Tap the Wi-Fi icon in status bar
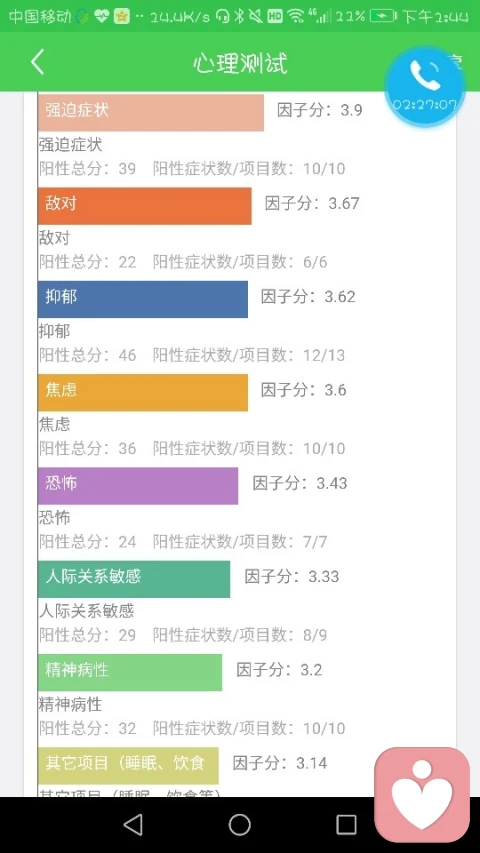Image resolution: width=480 pixels, height=853 pixels. (296, 16)
